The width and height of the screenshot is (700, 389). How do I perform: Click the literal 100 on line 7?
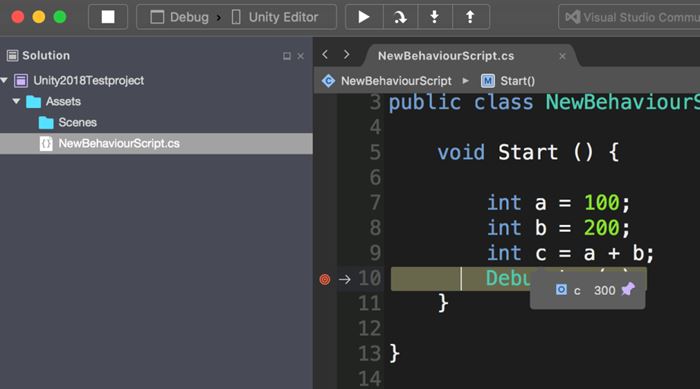(601, 203)
